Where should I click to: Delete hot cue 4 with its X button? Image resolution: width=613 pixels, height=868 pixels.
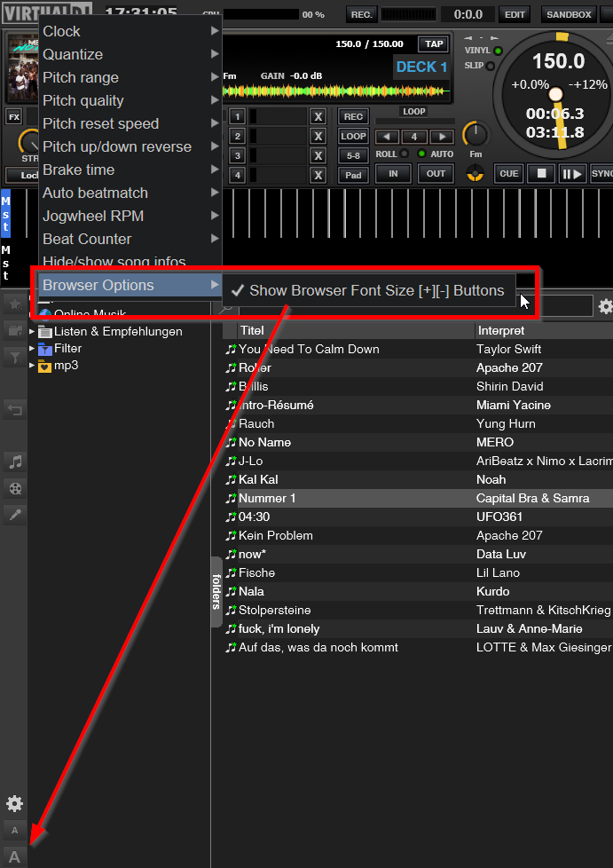[x=318, y=176]
